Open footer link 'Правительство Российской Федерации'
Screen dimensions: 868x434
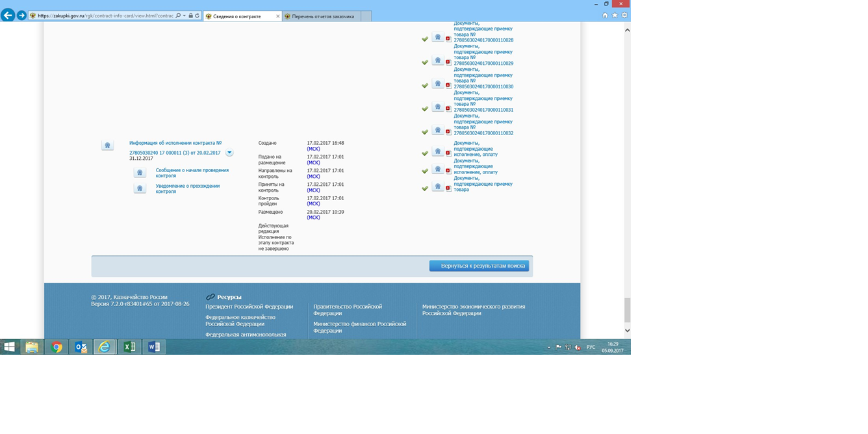point(348,310)
